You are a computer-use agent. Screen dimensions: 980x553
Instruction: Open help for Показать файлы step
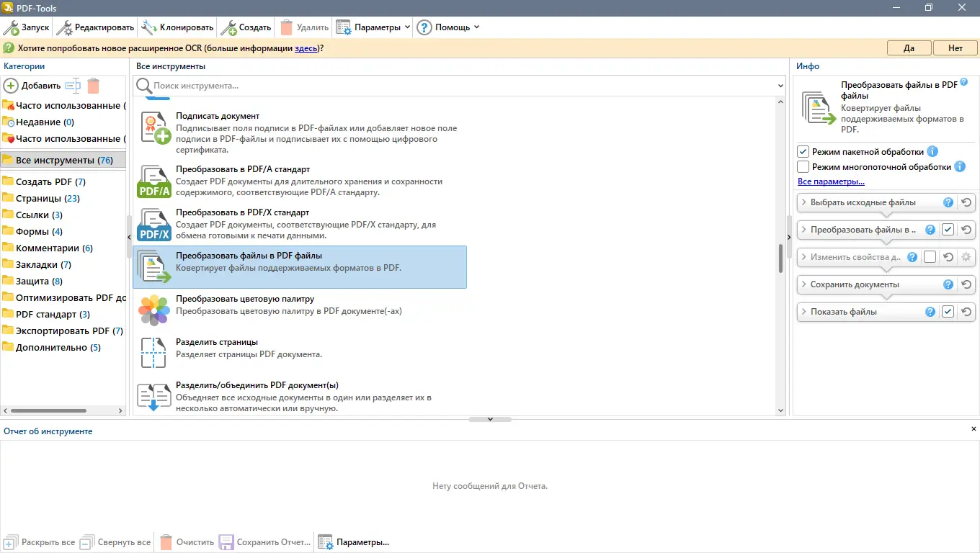coord(930,312)
